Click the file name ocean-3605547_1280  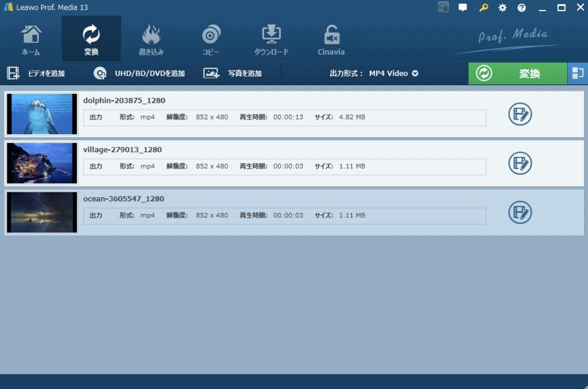(124, 199)
